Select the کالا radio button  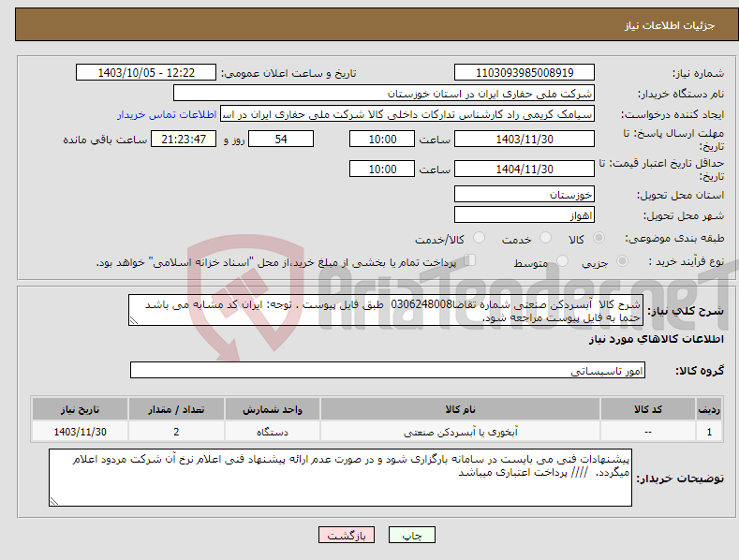599,238
